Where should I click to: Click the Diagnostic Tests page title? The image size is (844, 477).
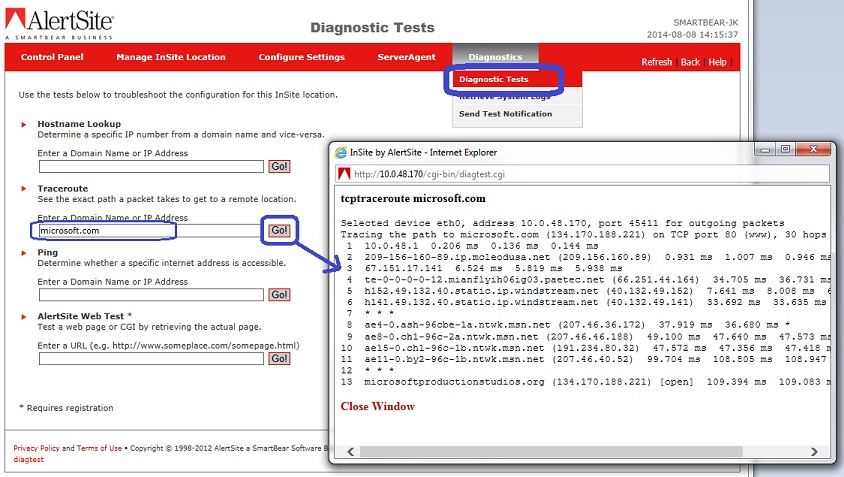[x=372, y=27]
